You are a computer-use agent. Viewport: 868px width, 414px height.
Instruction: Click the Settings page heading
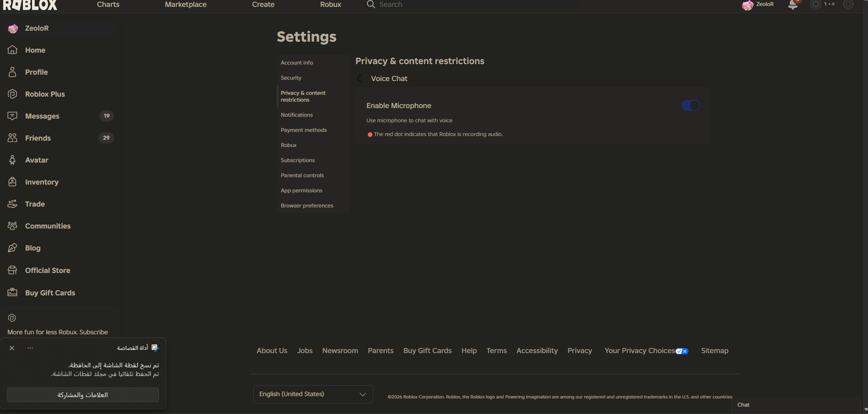tap(306, 37)
